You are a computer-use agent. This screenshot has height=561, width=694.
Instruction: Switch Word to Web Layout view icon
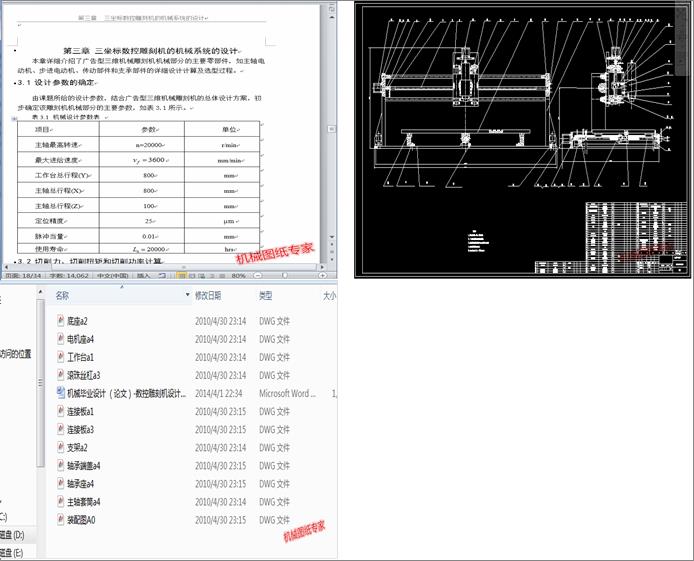click(x=201, y=276)
